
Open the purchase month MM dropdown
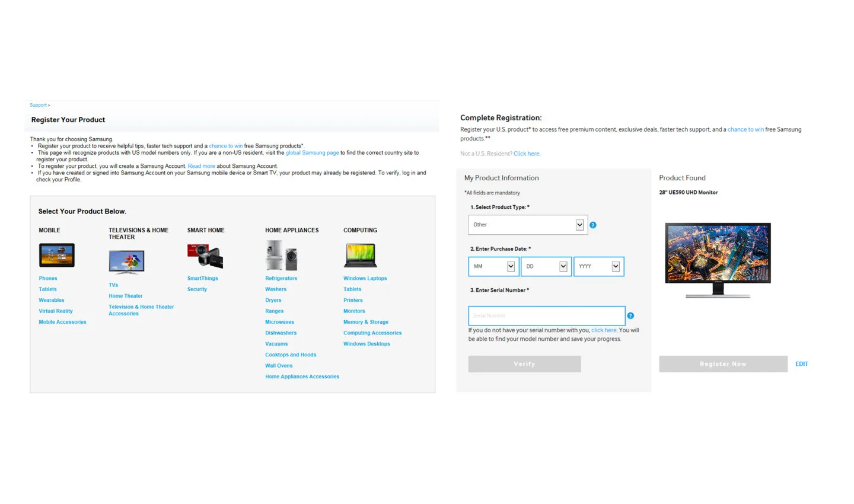point(493,266)
